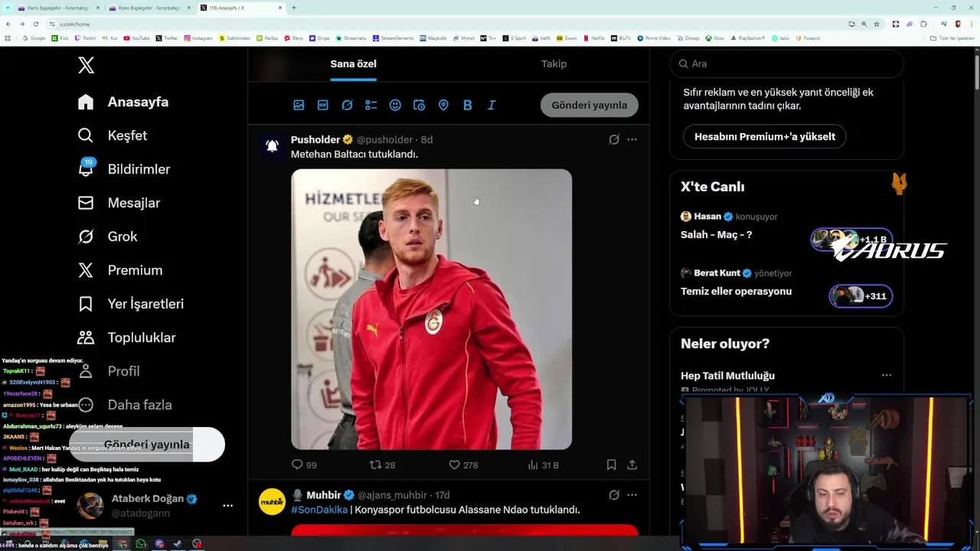Switch to the Sana özel tab
This screenshot has height=551, width=980.
[x=353, y=64]
